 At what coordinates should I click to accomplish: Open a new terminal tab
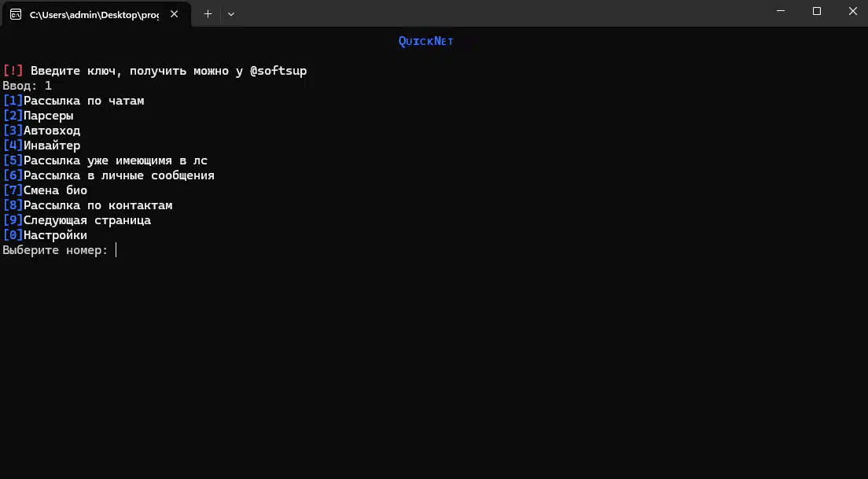208,14
